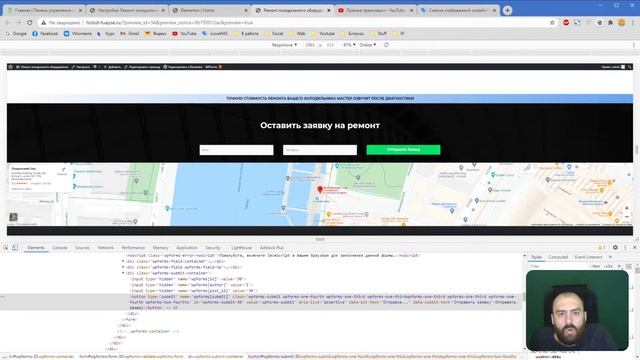Image resolution: width=640 pixels, height=360 pixels.
Task: Open the Security tab in DevTools
Action: point(213,248)
